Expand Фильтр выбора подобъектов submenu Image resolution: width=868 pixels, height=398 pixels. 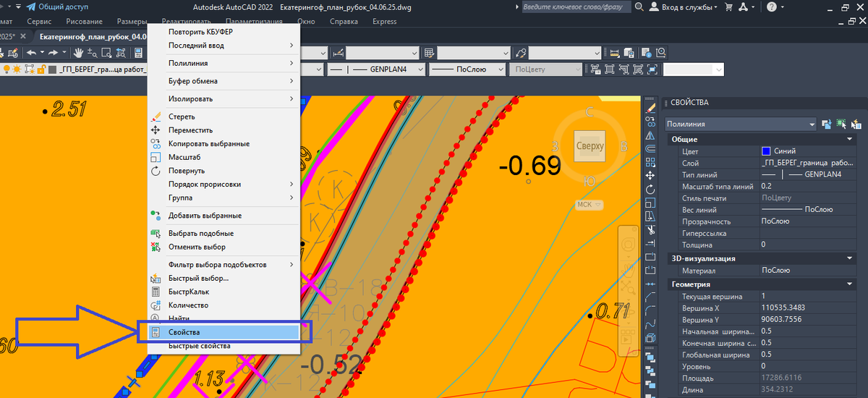pos(224,265)
